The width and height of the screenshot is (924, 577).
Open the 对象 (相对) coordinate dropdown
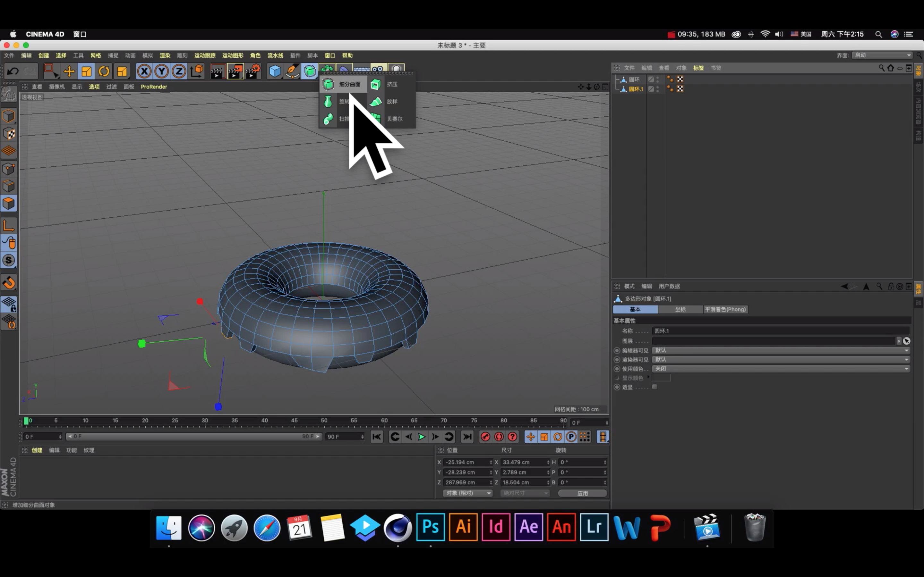[468, 493]
